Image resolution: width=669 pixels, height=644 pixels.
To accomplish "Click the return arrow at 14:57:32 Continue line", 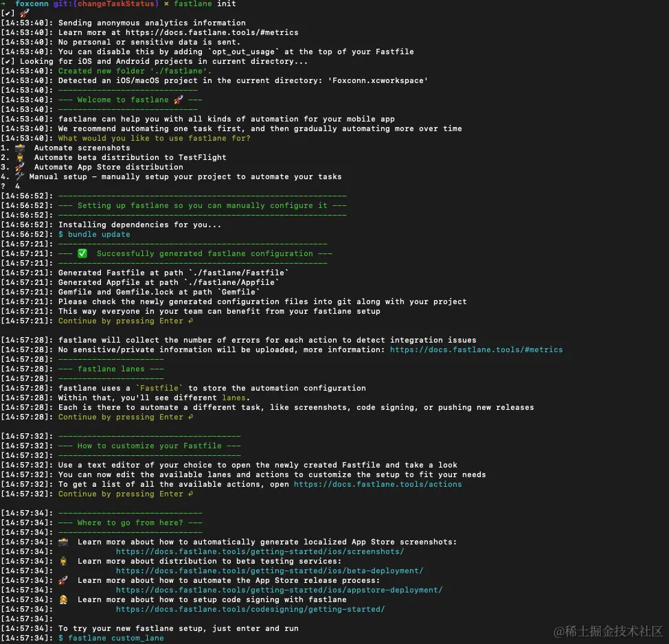I will (x=191, y=494).
